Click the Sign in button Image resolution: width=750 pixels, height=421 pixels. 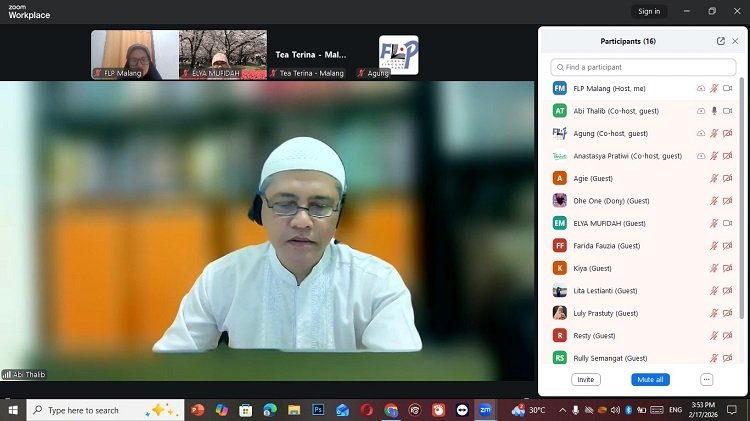click(x=649, y=11)
